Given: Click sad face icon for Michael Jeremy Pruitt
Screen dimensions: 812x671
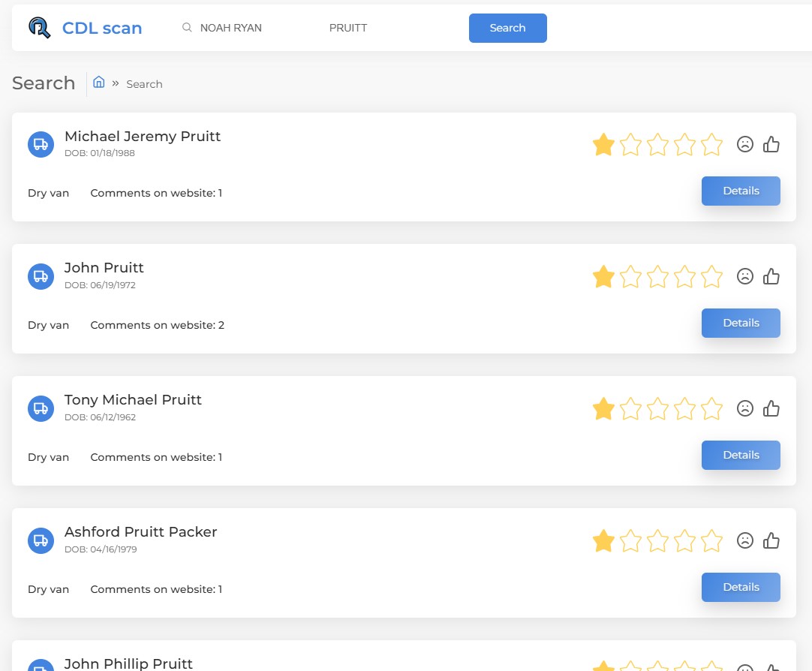Looking at the screenshot, I should (x=744, y=144).
